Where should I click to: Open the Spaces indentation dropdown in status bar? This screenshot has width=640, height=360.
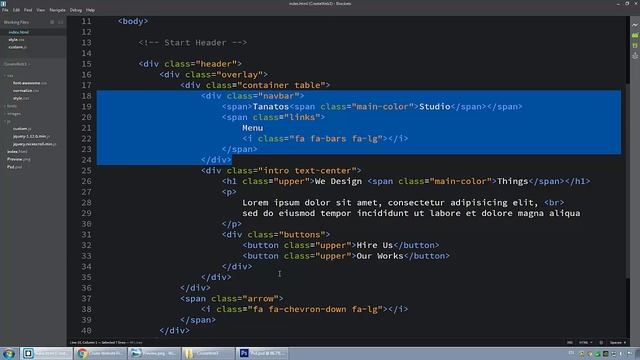pyautogui.click(x=618, y=342)
